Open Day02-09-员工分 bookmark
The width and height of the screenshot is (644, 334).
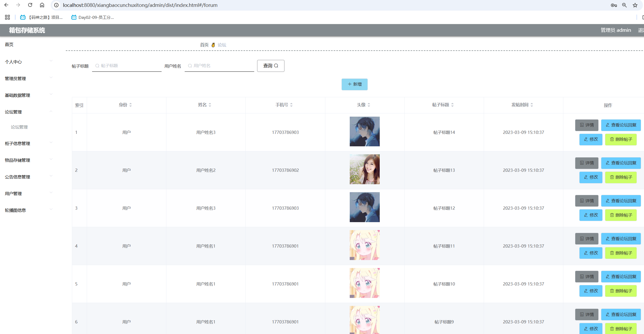coord(93,17)
